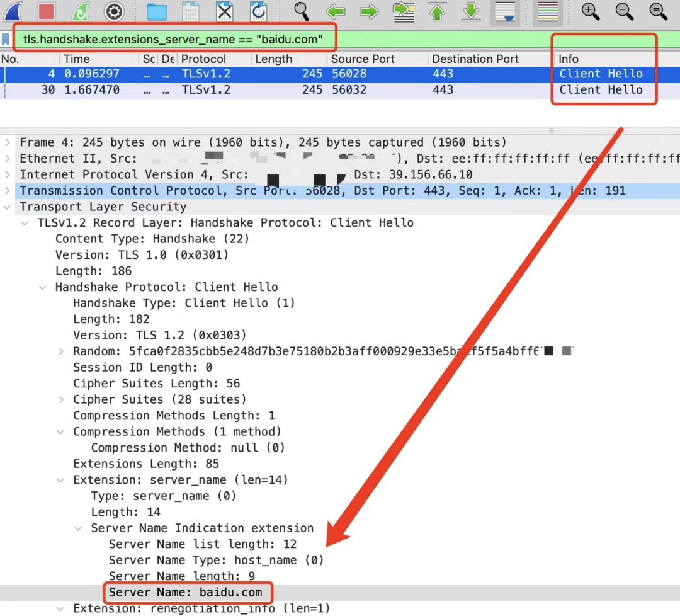Select Server Name length: 9 line

182,576
